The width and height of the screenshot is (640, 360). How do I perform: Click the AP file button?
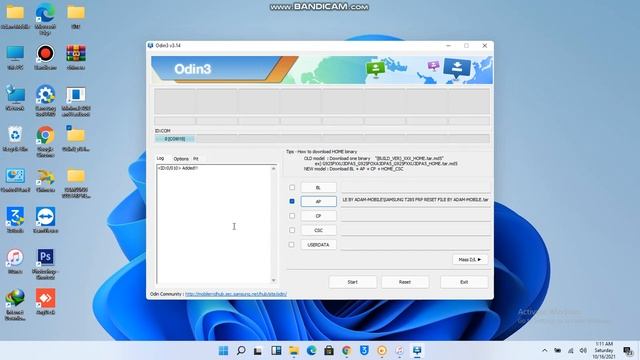click(x=318, y=201)
